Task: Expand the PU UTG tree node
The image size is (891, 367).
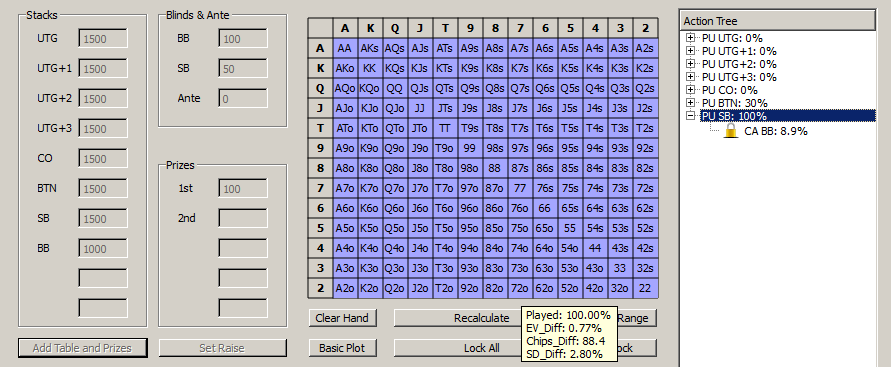Action: point(691,38)
